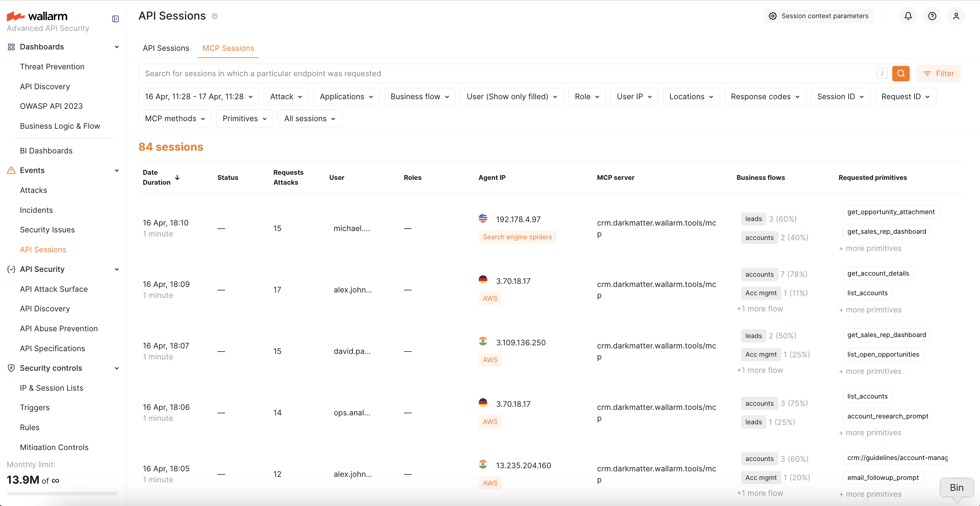
Task: Collapse the sidebar using the panel icon
Action: pyautogui.click(x=116, y=19)
